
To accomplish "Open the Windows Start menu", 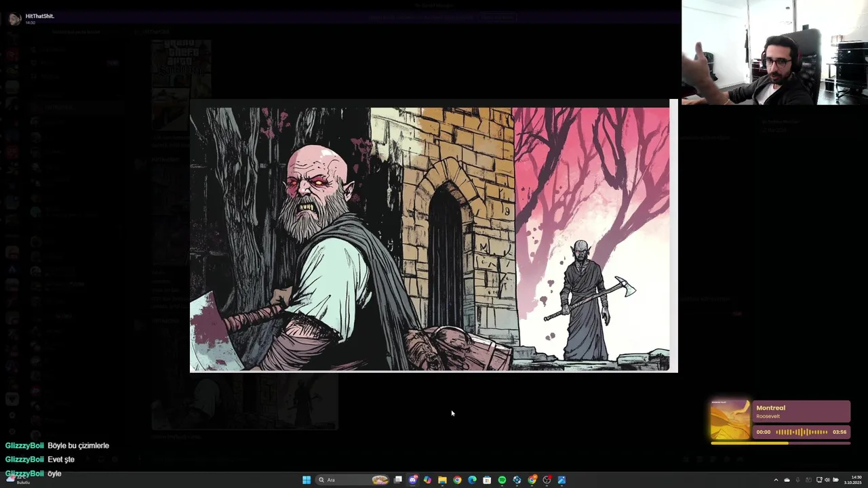I will pyautogui.click(x=307, y=480).
